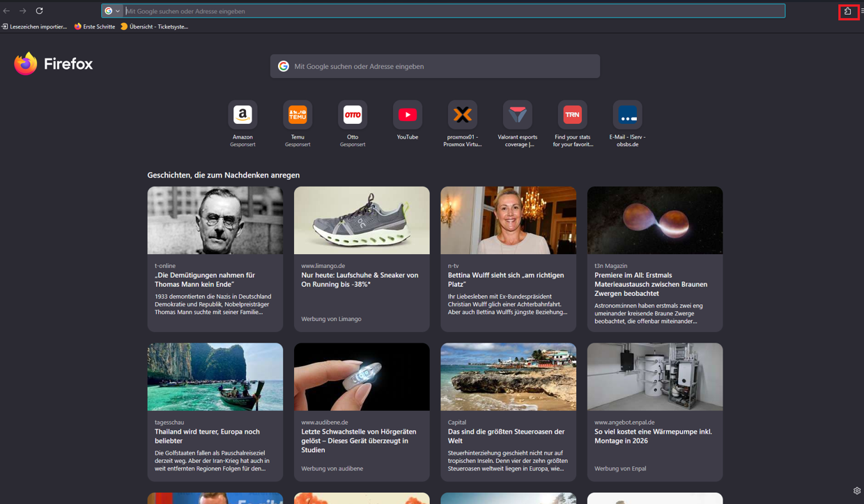Screen dimensions: 864x504
Task: Click Lesezeichen importieren in bookmarks bar
Action: click(34, 26)
